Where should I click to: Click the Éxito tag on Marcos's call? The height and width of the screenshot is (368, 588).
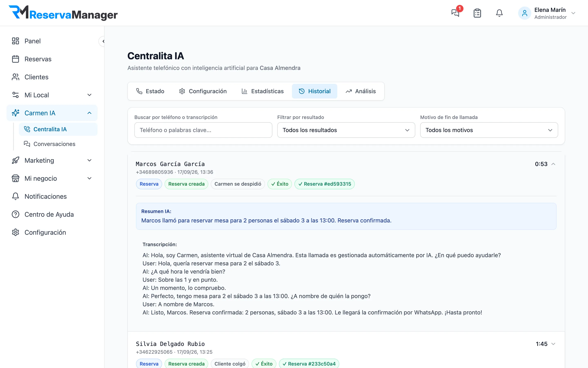coord(280,184)
